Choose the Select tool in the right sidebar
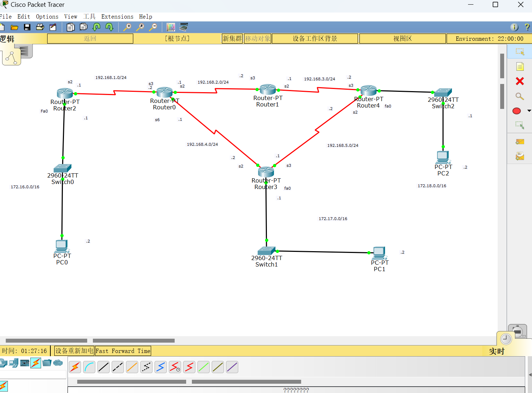 pos(520,52)
